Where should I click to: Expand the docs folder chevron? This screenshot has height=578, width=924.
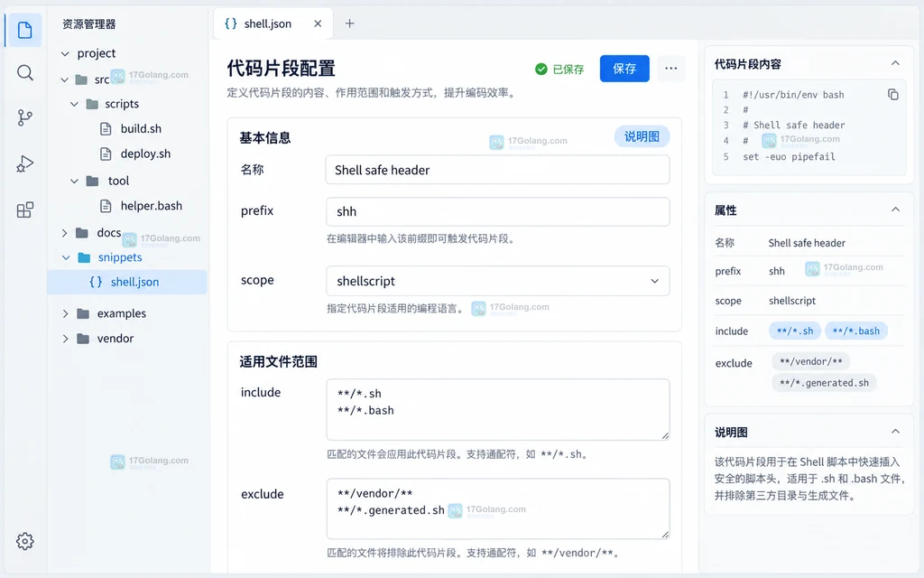coord(65,233)
